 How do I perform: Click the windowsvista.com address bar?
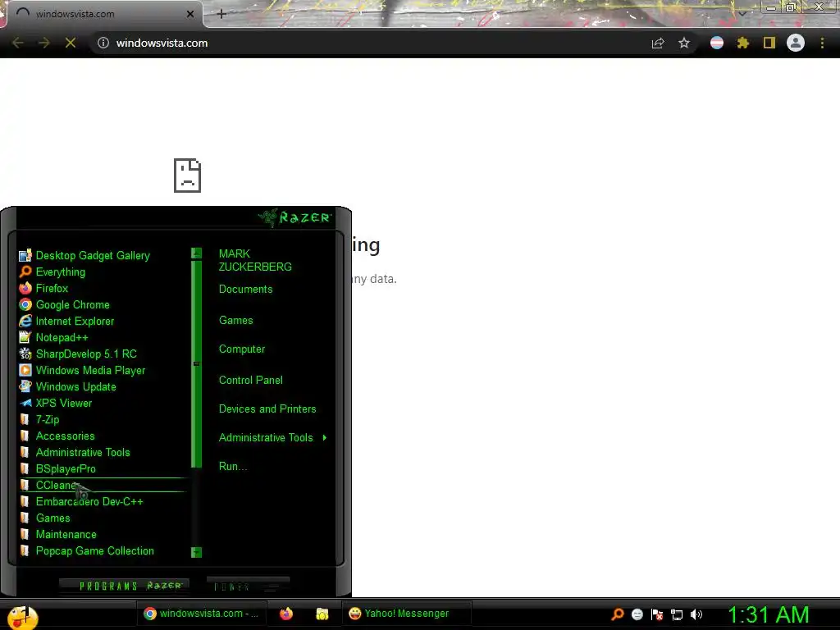(370, 43)
